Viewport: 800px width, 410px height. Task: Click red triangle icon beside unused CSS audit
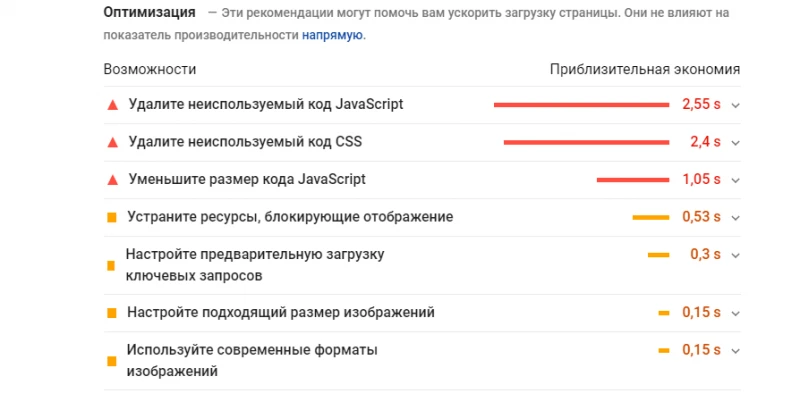(113, 143)
